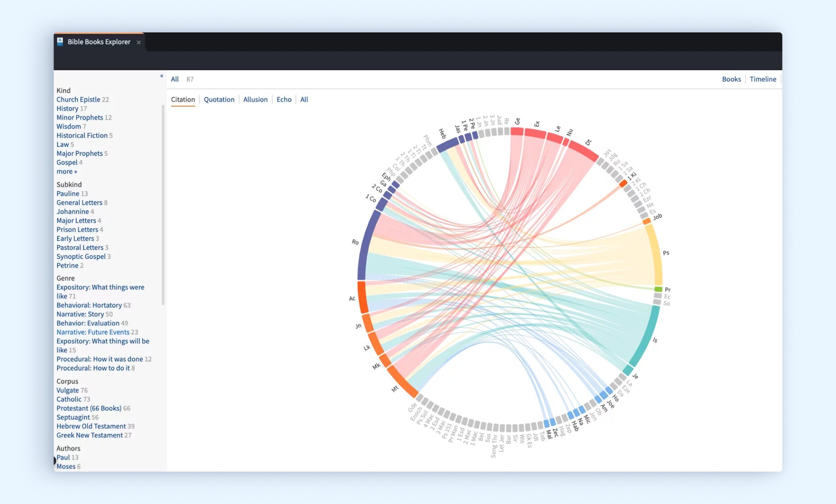The height and width of the screenshot is (504, 836).
Task: Close the Bible Books Explorer tab
Action: coord(139,42)
